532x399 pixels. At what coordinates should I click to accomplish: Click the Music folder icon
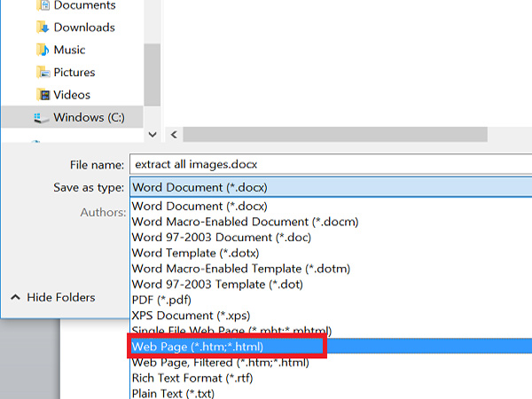pos(43,50)
